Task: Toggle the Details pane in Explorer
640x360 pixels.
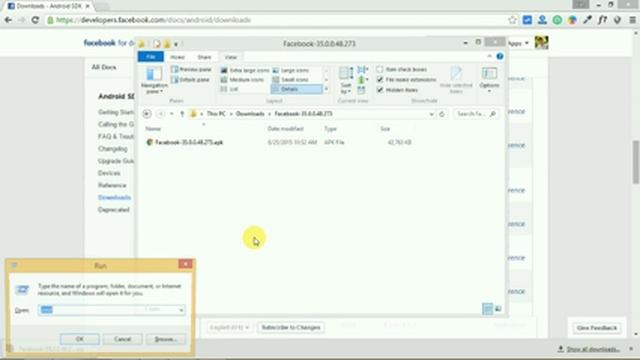Action: (191, 80)
